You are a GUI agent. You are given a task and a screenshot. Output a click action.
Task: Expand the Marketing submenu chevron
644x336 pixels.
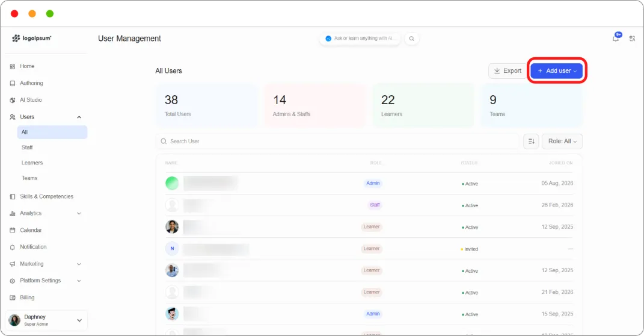(79, 264)
